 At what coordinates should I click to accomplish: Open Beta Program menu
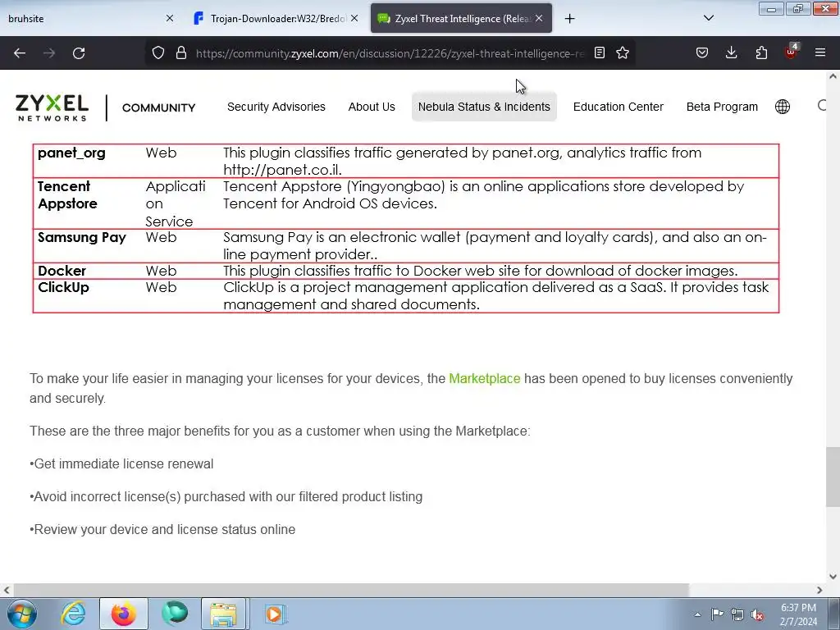[x=722, y=107]
